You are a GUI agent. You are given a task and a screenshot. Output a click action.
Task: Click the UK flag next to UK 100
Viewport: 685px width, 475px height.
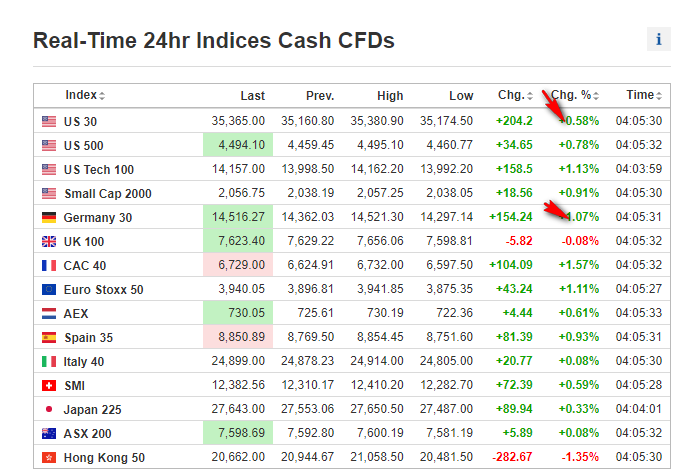pyautogui.click(x=49, y=241)
